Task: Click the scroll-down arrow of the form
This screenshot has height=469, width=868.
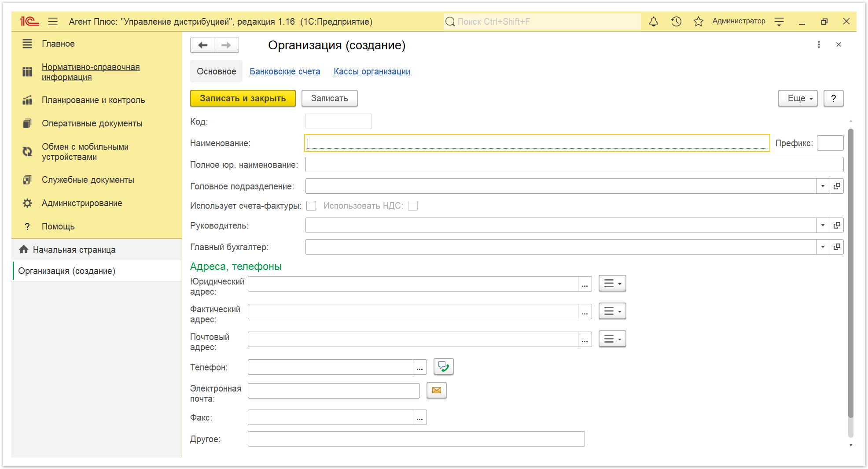Action: click(x=851, y=445)
